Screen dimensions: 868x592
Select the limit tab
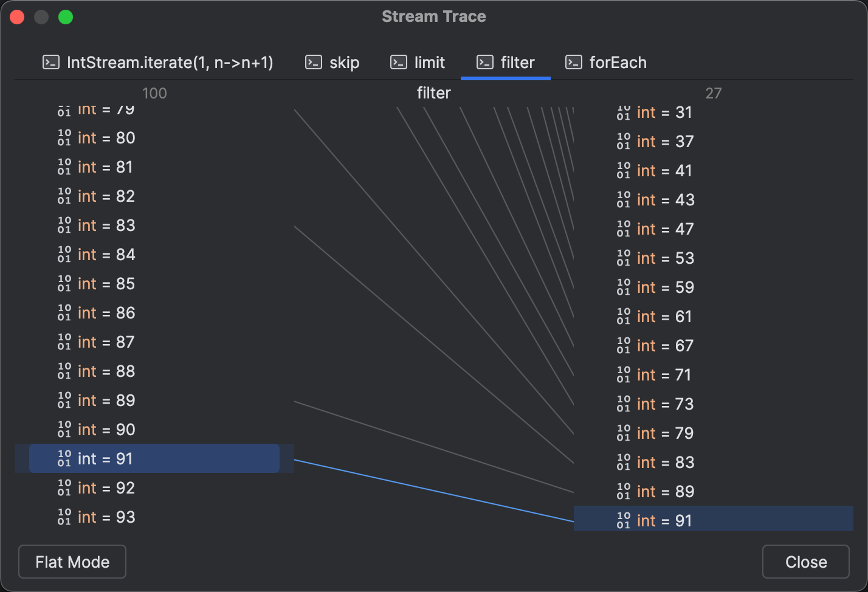point(430,62)
